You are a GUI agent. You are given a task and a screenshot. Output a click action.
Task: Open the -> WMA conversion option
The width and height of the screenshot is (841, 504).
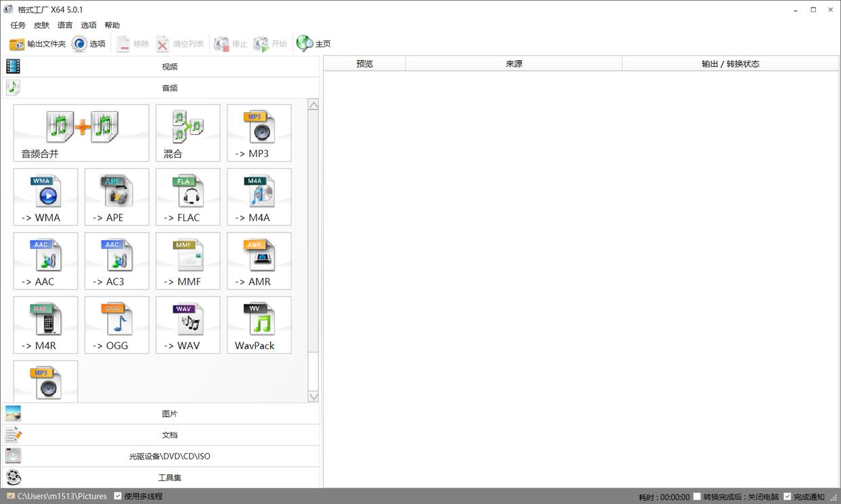[x=45, y=197]
